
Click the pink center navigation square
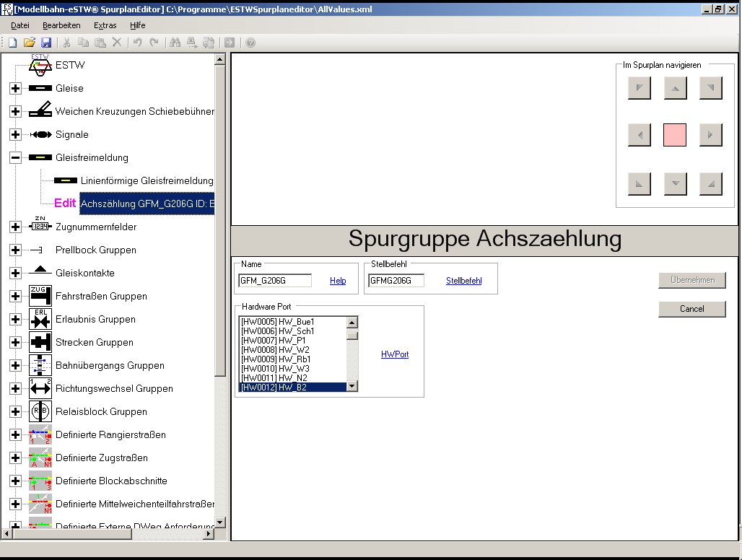pos(675,135)
